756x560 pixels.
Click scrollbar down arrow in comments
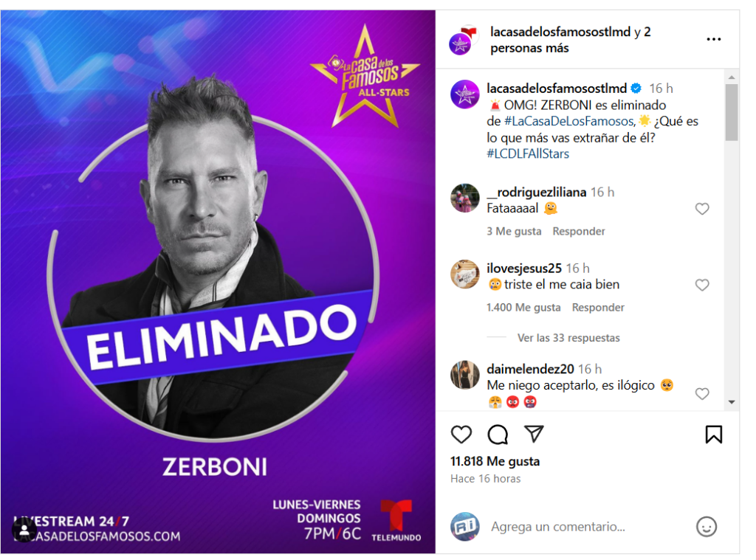pos(732,402)
